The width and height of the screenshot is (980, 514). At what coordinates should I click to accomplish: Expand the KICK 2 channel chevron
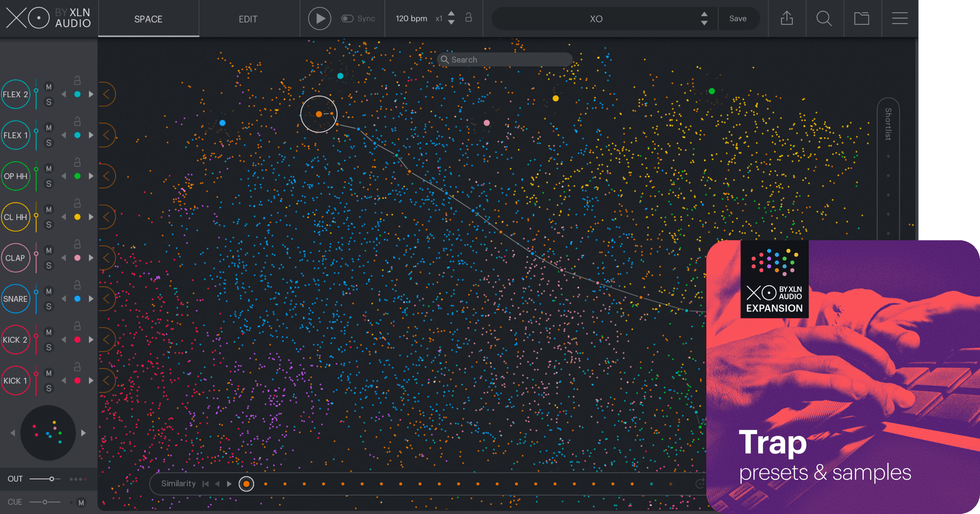pyautogui.click(x=106, y=339)
